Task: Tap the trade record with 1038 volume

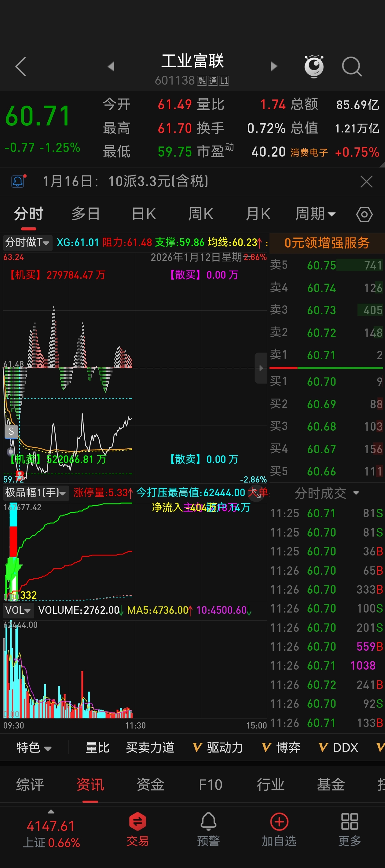Action: [x=327, y=665]
